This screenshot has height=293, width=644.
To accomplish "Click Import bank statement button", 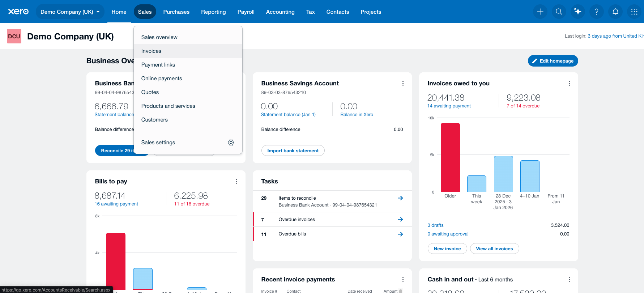I will tap(293, 150).
